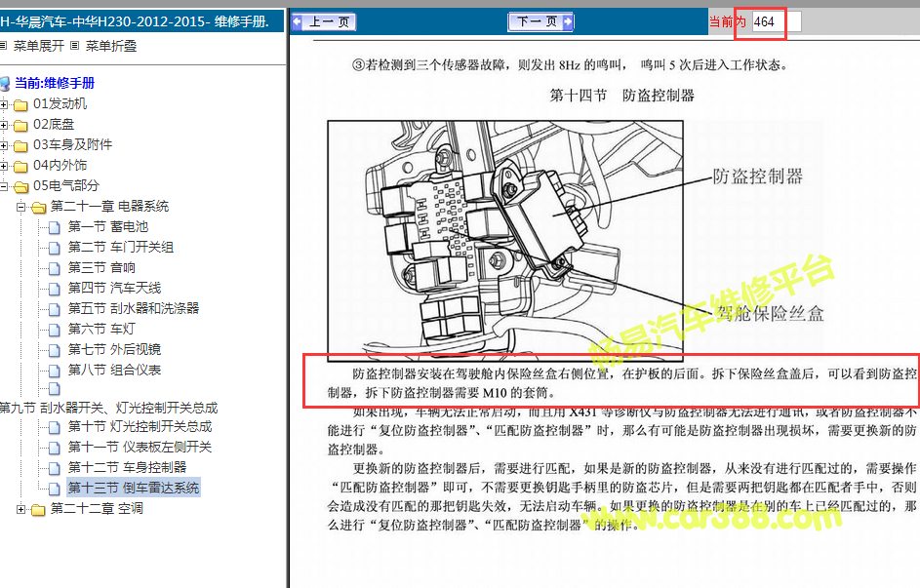Viewport: 920px width, 588px height.
Task: Click the 第二十一章 电器系统 folder icon
Action: (39, 207)
